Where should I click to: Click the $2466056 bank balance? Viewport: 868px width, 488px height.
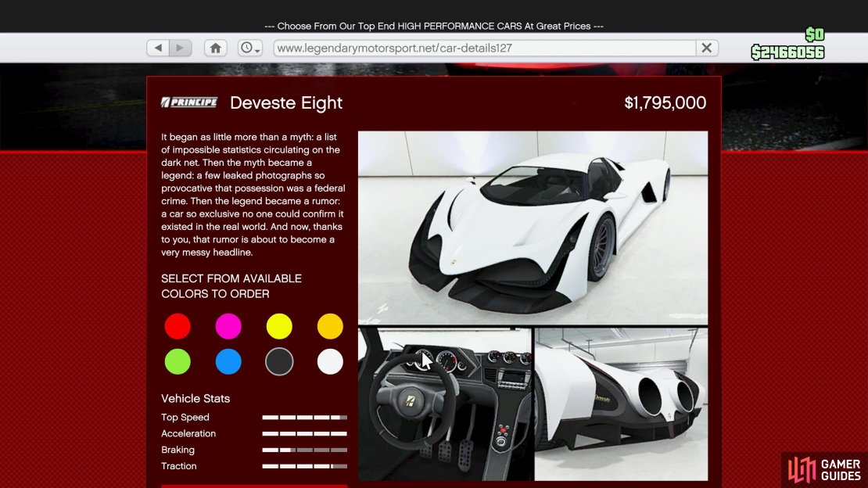(787, 52)
